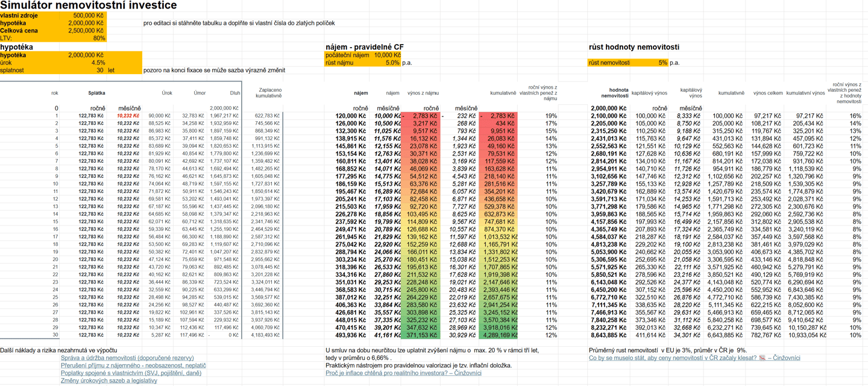Click the year 30 annual rent '493,936 Kč'
This screenshot has width=868, height=386.
[351, 335]
